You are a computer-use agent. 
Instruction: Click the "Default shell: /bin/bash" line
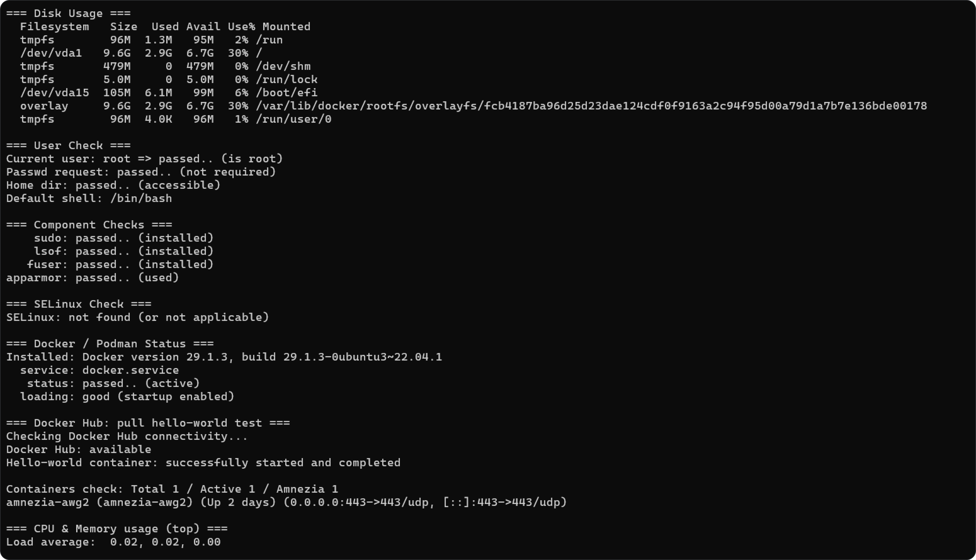(x=89, y=198)
